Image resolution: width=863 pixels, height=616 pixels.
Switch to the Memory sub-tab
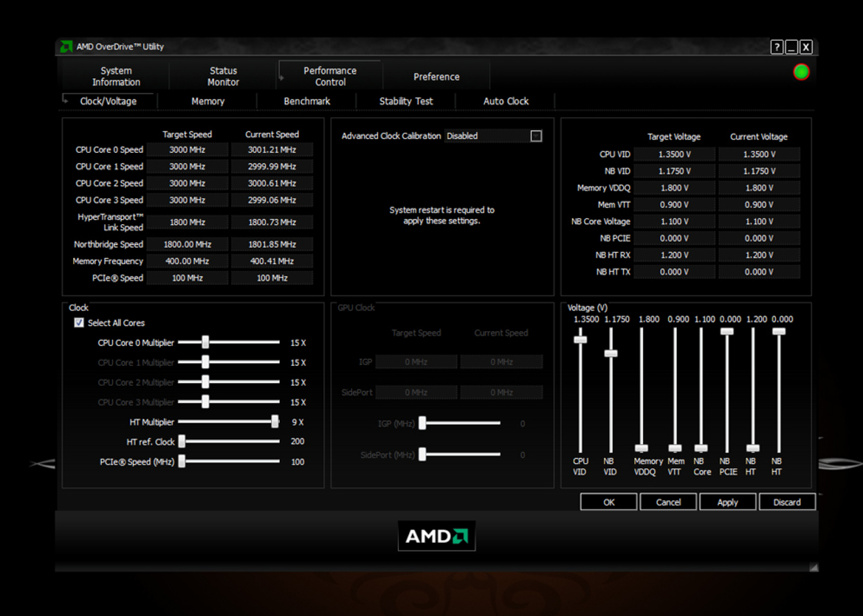pos(208,101)
